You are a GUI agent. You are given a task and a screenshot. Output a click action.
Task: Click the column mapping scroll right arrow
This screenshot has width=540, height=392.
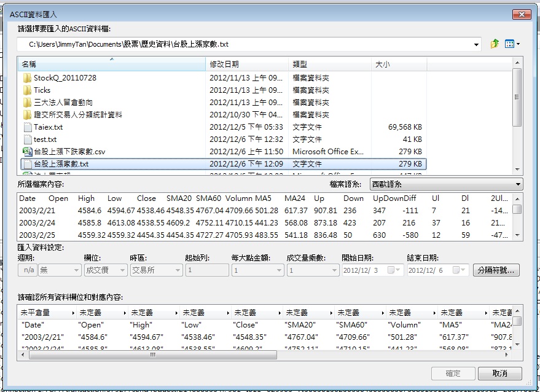pyautogui.click(x=507, y=355)
